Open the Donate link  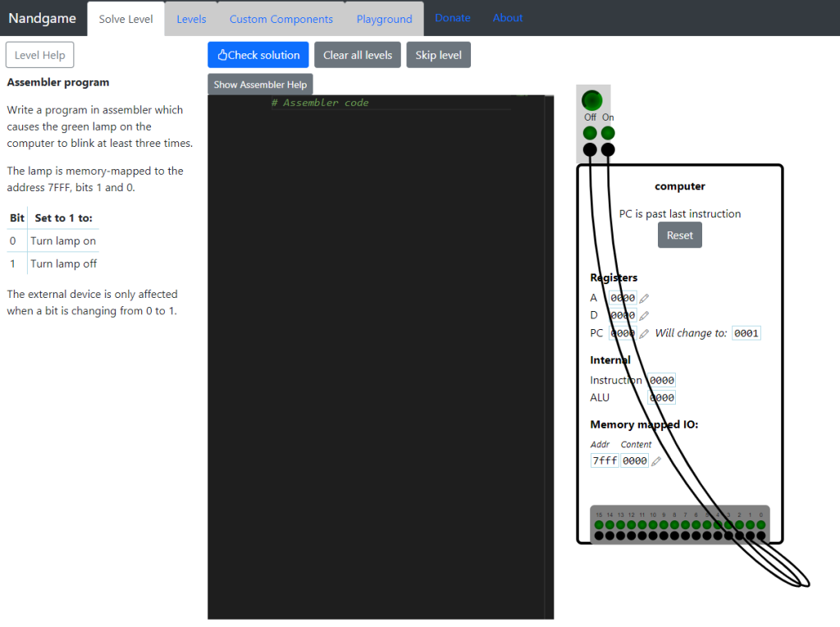coord(453,18)
